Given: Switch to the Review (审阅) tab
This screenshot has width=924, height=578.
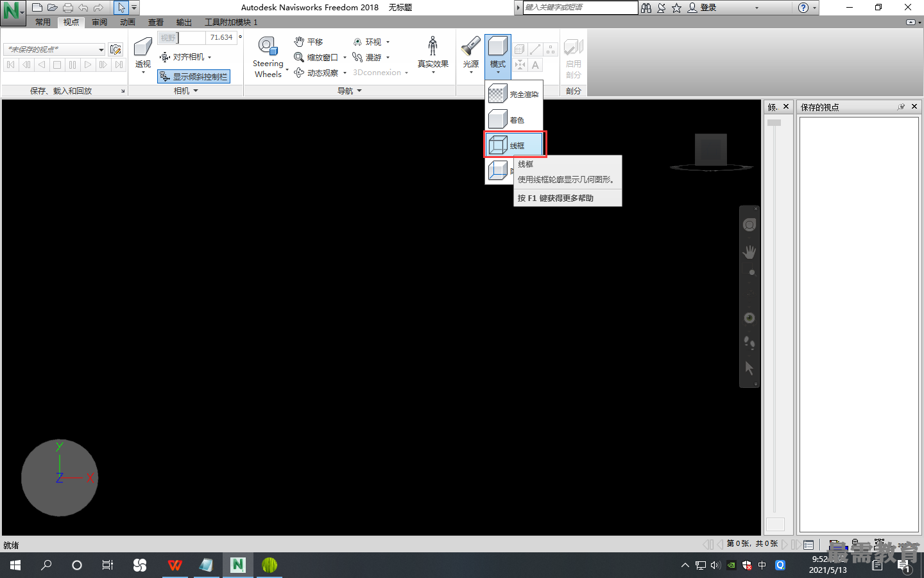Looking at the screenshot, I should pos(99,22).
